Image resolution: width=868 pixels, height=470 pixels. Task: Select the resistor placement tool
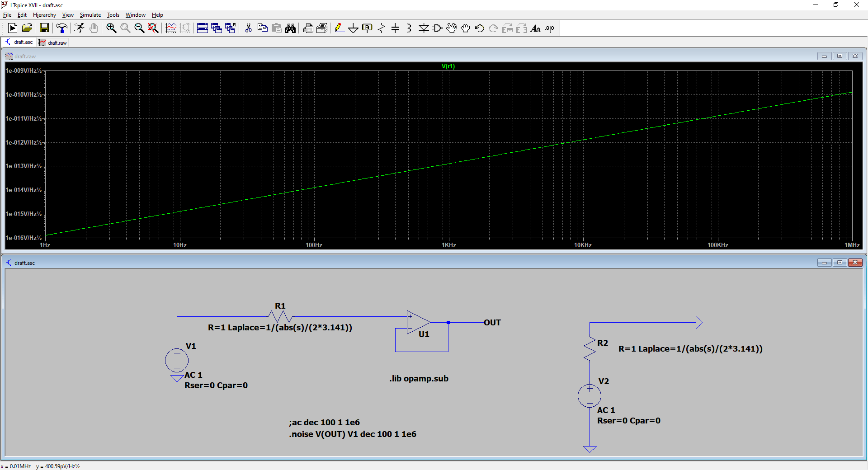(381, 28)
